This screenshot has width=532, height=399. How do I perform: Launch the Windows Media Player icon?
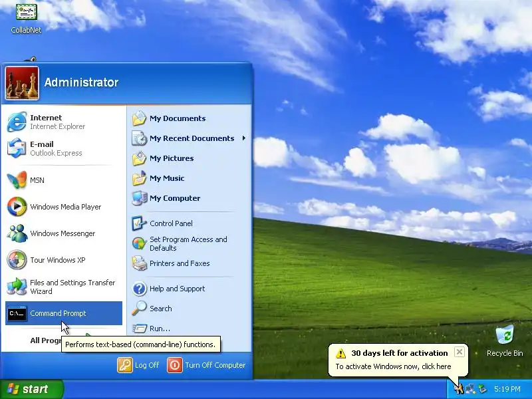pos(17,207)
